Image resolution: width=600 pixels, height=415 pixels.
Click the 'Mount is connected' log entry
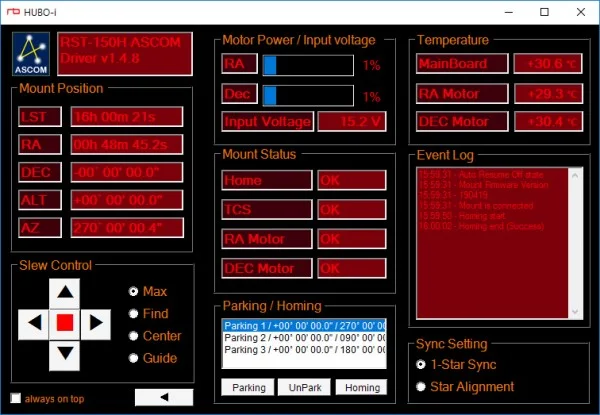(476, 205)
